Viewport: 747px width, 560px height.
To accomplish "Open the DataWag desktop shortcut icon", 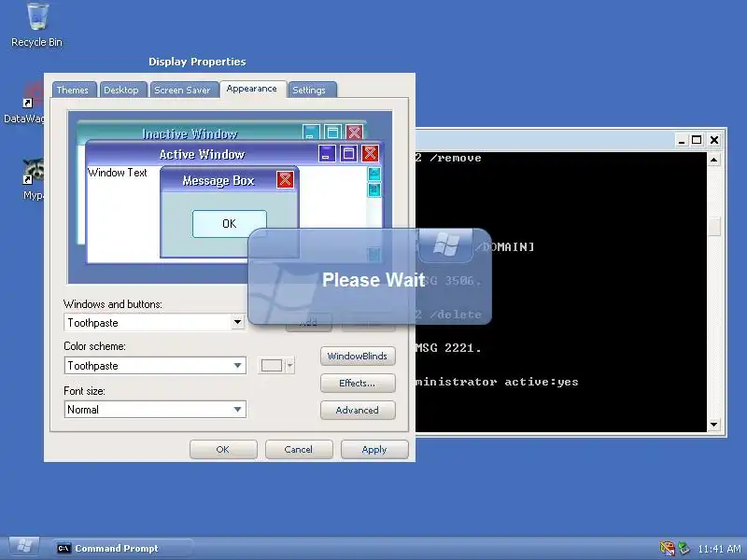I will click(33, 95).
